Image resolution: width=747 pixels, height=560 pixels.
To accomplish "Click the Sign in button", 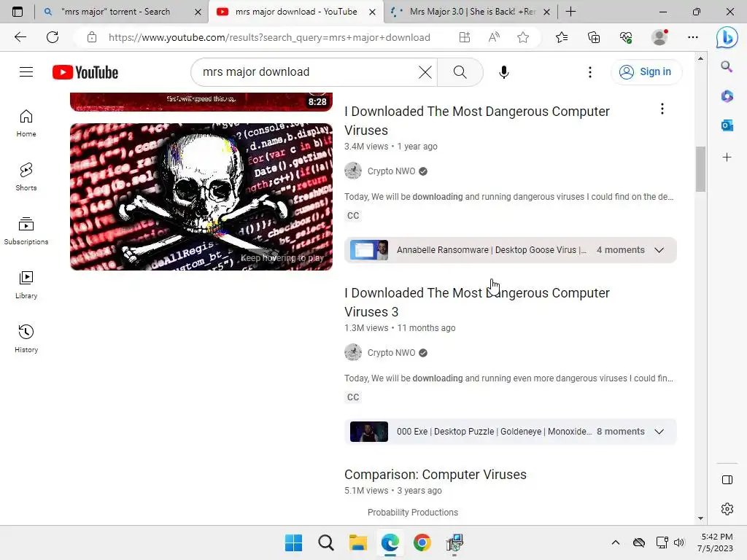I will tap(646, 72).
